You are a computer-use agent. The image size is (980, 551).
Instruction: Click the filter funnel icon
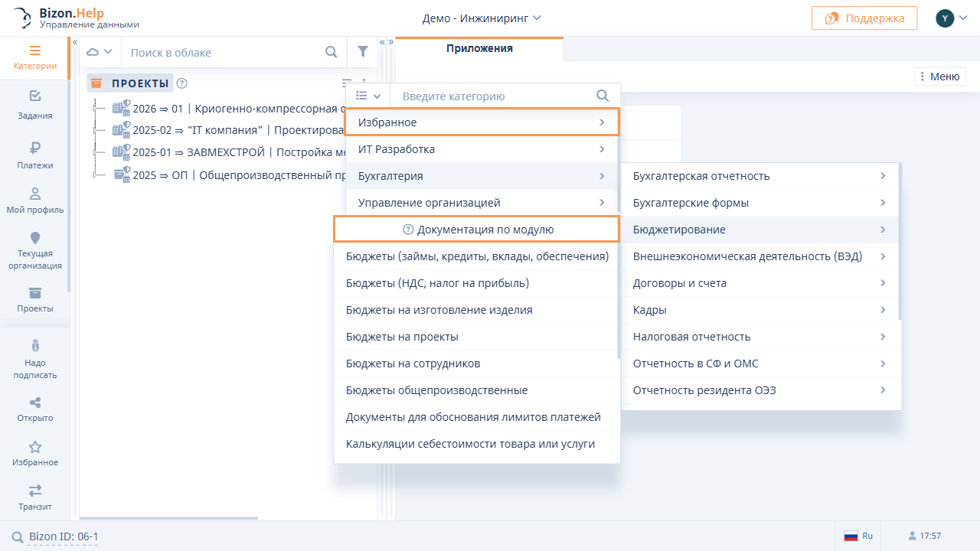tap(363, 52)
